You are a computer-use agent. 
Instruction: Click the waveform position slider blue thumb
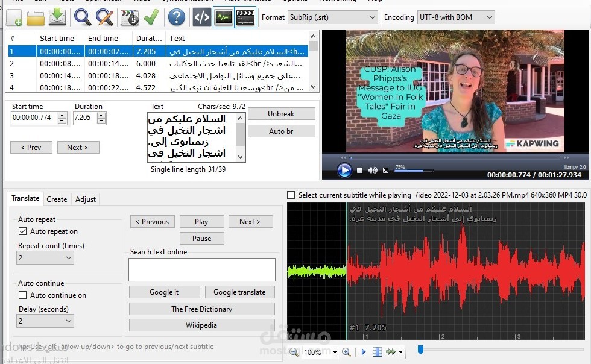click(x=421, y=350)
